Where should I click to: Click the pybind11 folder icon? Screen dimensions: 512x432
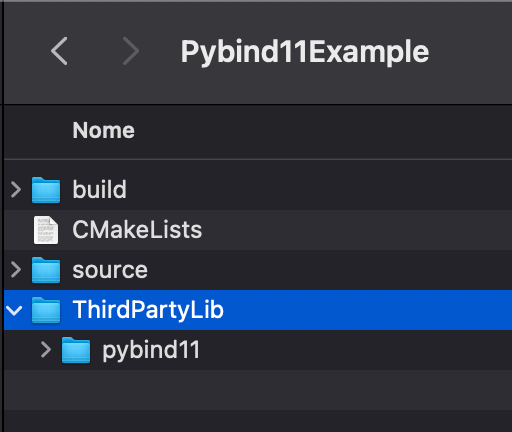click(76, 350)
